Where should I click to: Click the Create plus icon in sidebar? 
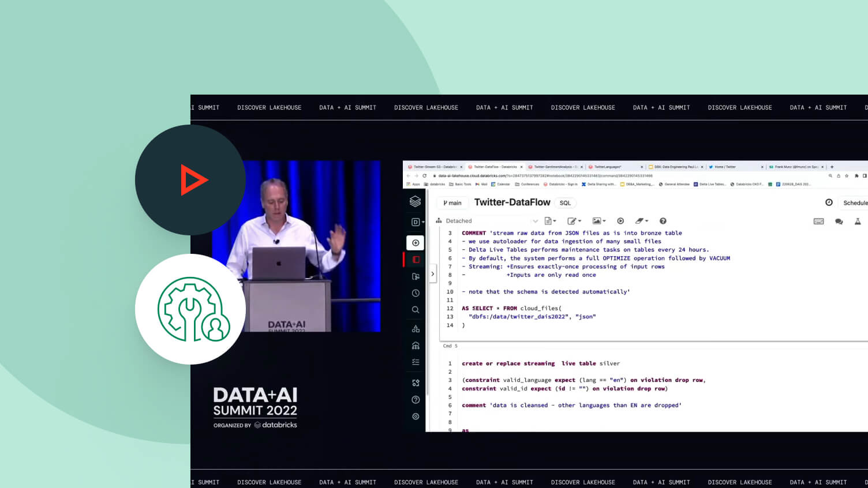coord(416,243)
